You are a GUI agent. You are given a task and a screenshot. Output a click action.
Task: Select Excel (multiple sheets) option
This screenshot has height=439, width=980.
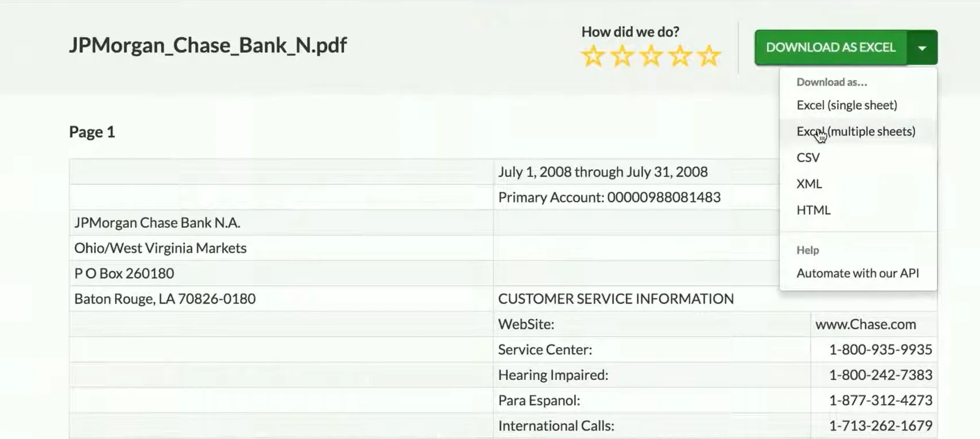855,131
